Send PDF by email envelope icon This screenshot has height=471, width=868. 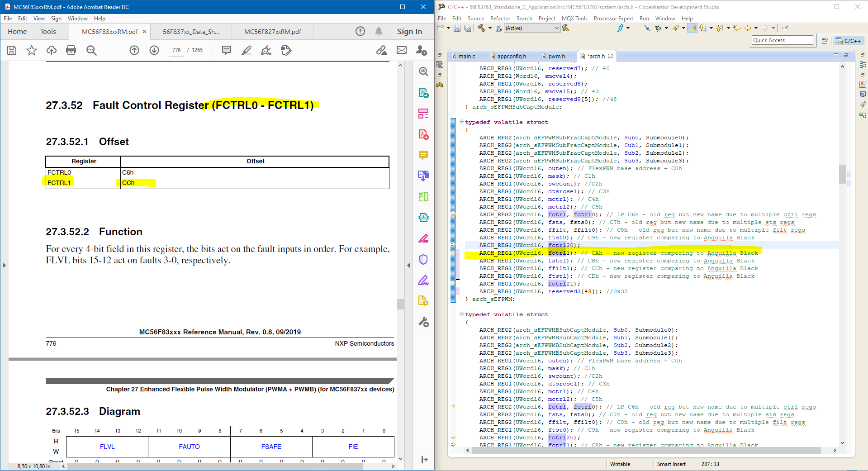[402, 50]
